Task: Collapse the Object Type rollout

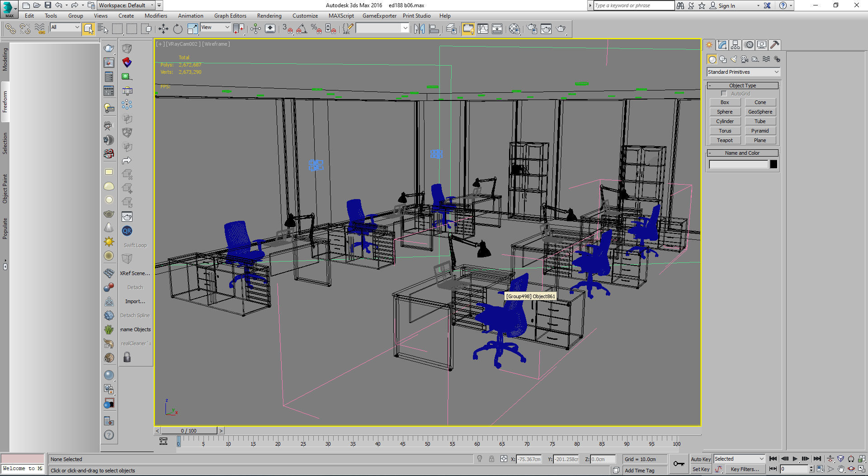Action: click(742, 86)
